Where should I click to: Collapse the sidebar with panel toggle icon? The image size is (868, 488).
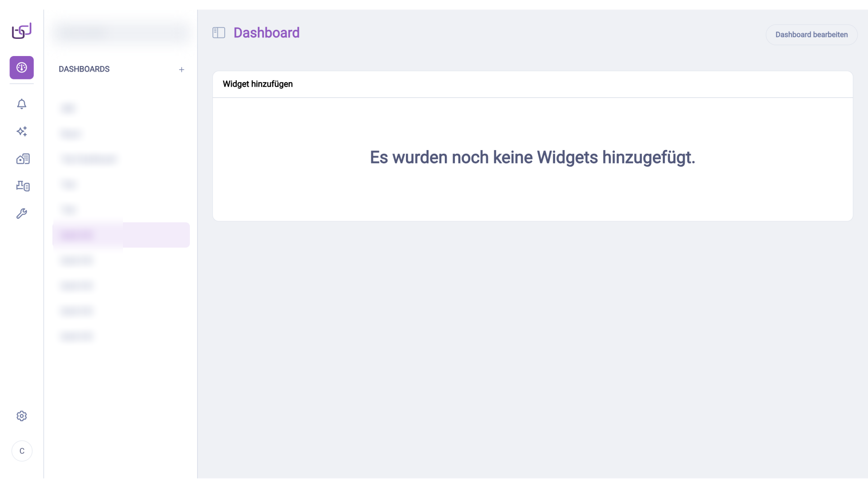coord(219,33)
